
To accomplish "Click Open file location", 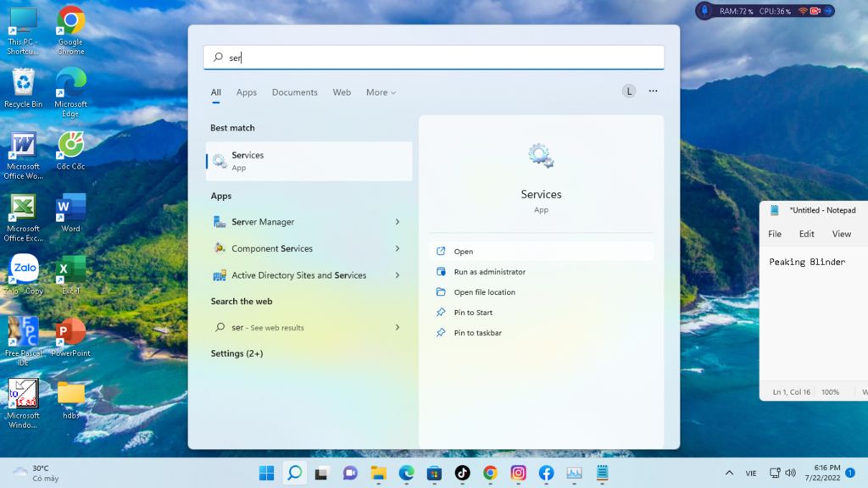I will click(541, 292).
